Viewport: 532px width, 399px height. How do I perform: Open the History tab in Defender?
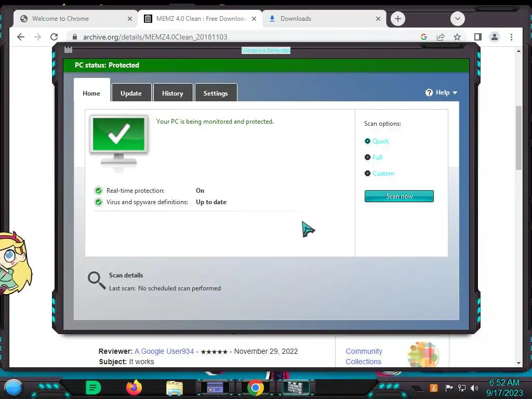pos(172,92)
